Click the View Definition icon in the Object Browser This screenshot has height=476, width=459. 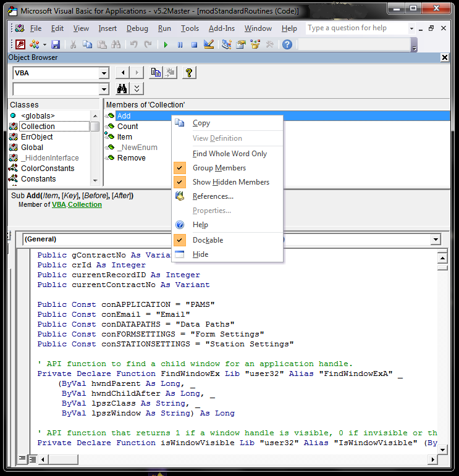(171, 73)
